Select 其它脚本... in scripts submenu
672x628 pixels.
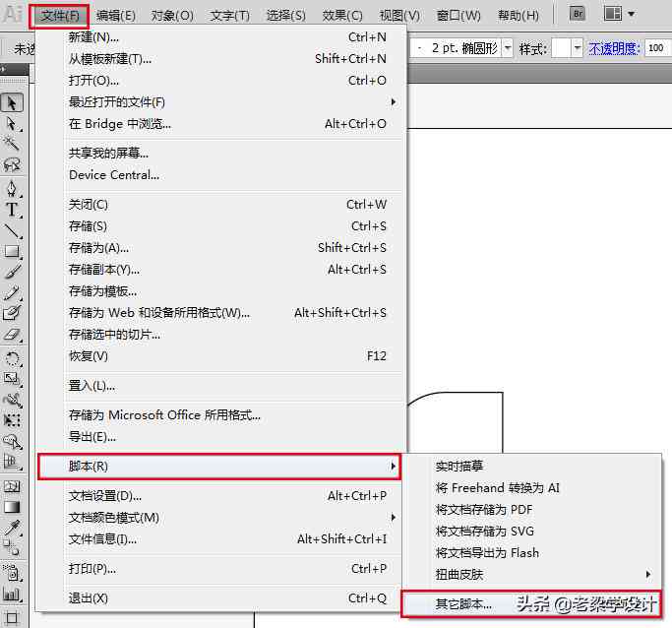[531, 604]
